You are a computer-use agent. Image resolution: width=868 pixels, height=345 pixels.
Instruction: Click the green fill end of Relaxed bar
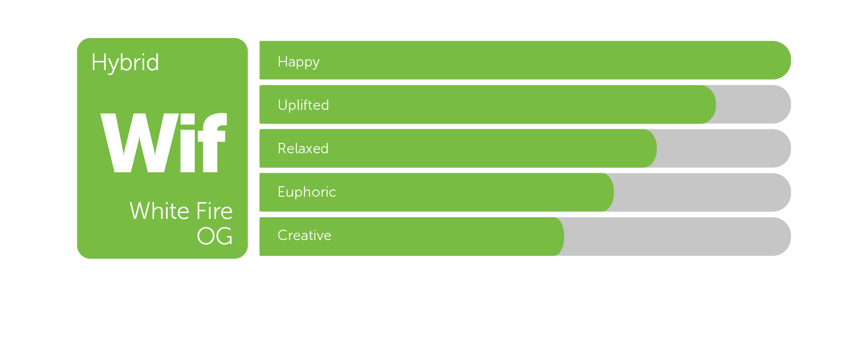tap(648, 148)
